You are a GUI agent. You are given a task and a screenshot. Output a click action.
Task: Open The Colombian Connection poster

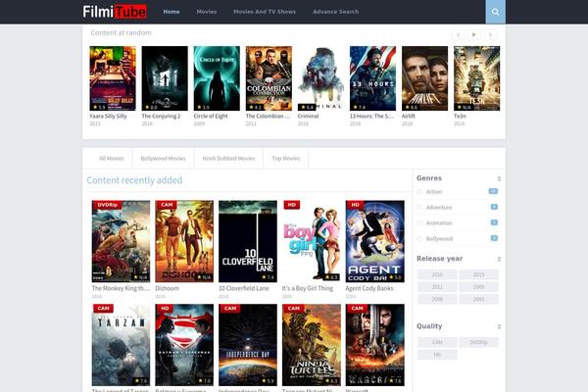269,78
